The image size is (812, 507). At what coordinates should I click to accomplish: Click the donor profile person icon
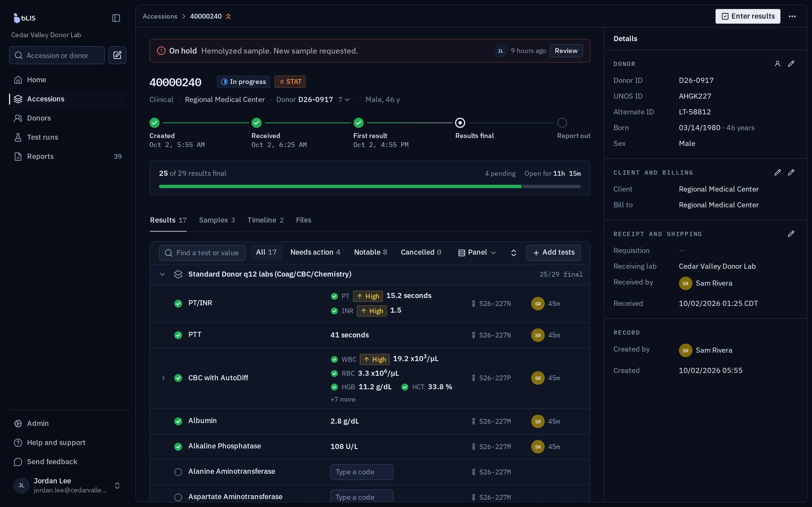[x=777, y=64]
